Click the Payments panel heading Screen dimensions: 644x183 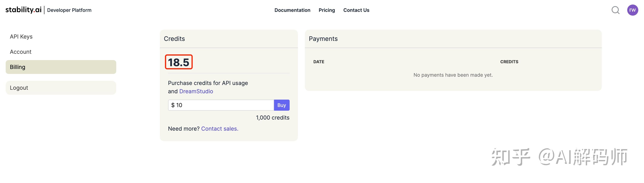[323, 39]
